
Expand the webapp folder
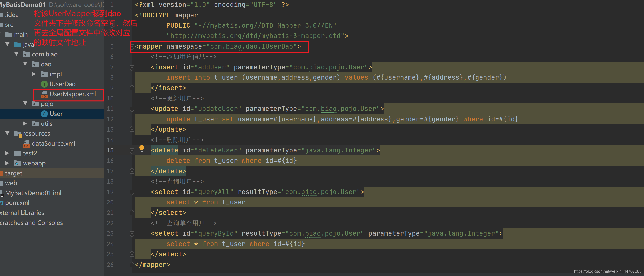point(7,163)
